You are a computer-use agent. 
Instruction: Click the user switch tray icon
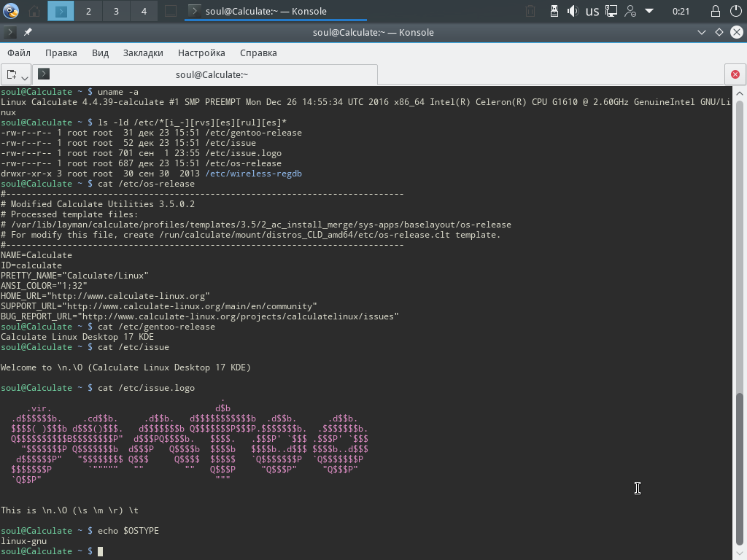click(x=630, y=11)
